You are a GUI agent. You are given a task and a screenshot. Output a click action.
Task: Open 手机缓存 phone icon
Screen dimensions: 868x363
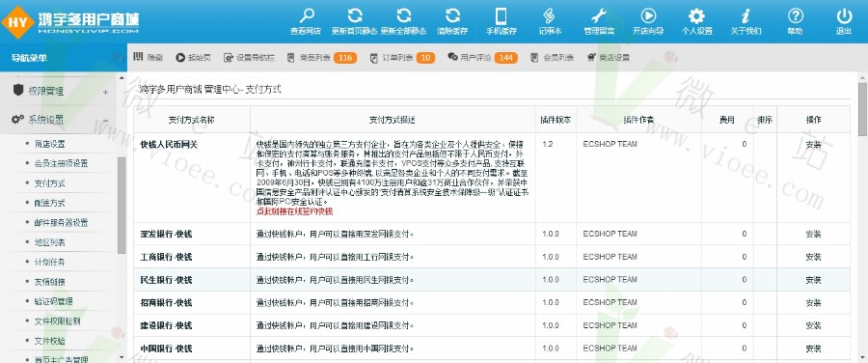point(501,15)
